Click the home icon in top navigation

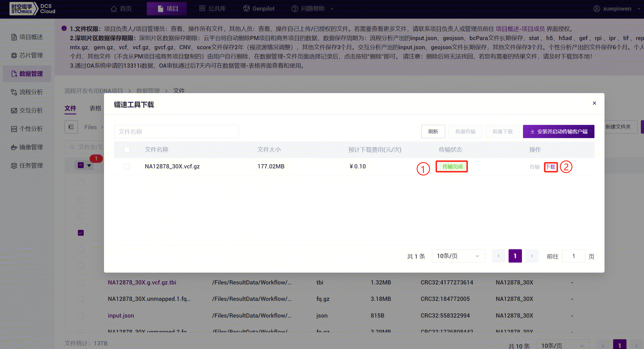(x=113, y=9)
